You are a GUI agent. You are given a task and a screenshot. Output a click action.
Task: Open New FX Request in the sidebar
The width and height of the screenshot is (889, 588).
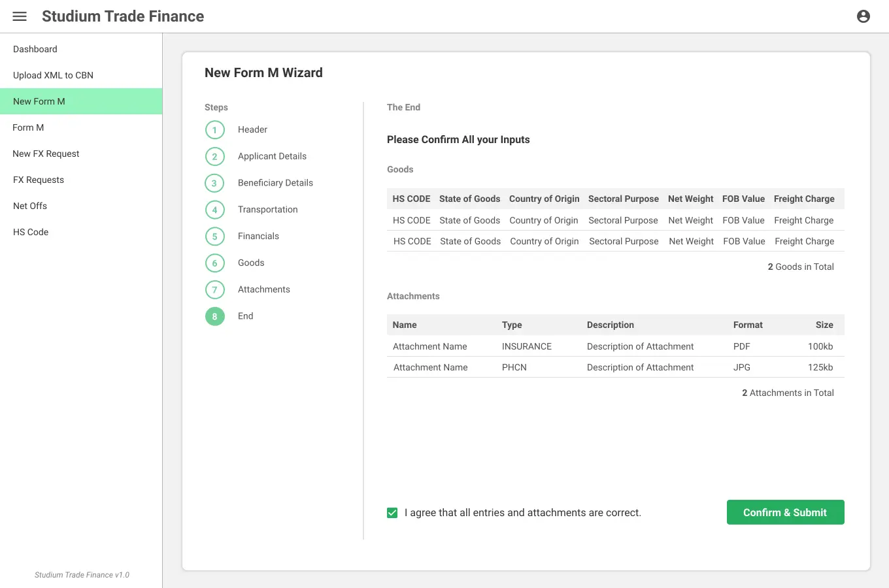click(81, 154)
